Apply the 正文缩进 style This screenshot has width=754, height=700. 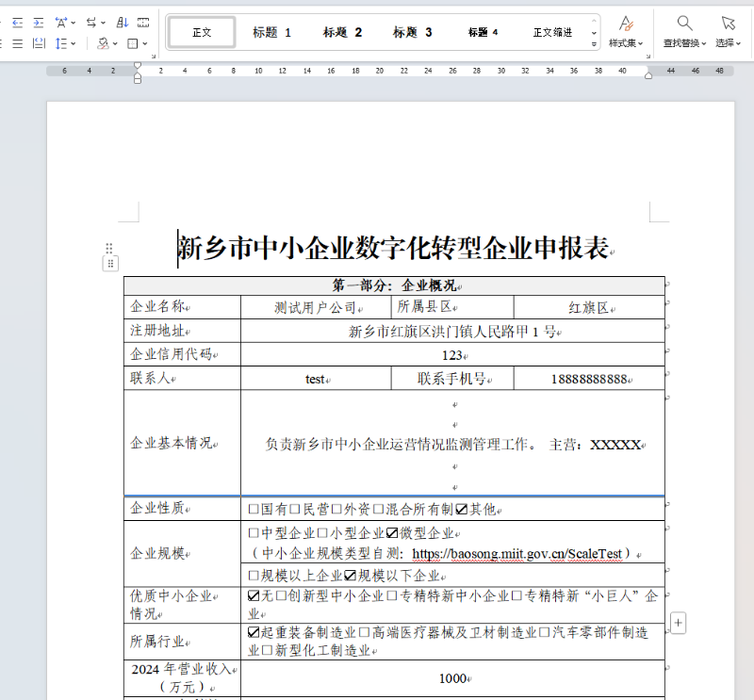[x=552, y=32]
